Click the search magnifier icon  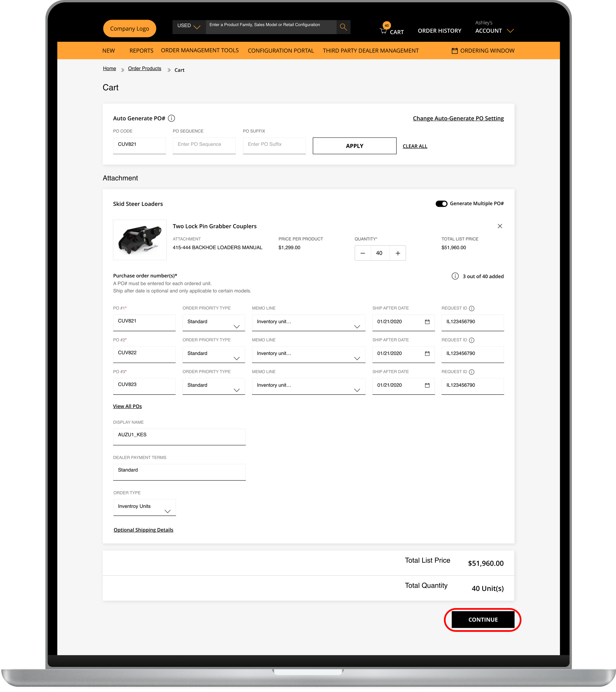(343, 27)
